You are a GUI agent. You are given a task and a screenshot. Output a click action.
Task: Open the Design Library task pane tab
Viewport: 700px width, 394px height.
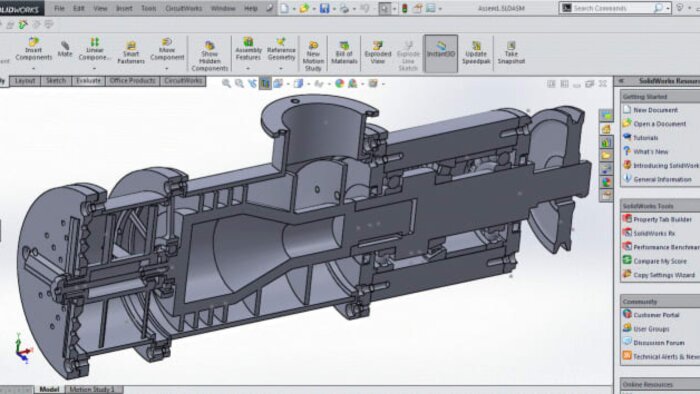click(x=606, y=142)
